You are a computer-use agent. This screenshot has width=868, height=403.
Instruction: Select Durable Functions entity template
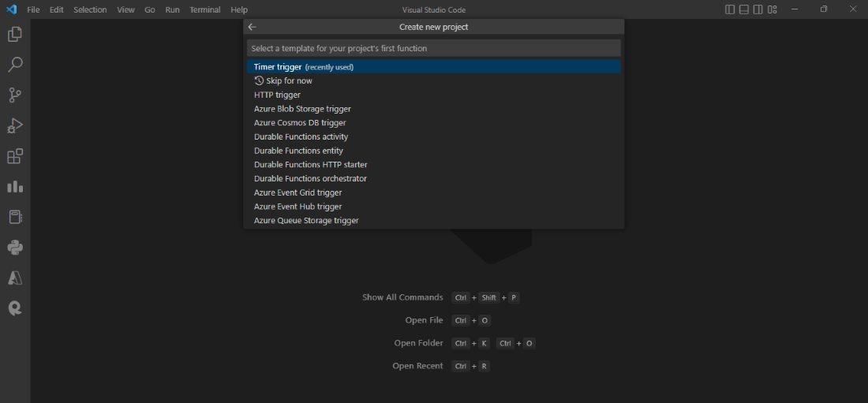[434, 151]
